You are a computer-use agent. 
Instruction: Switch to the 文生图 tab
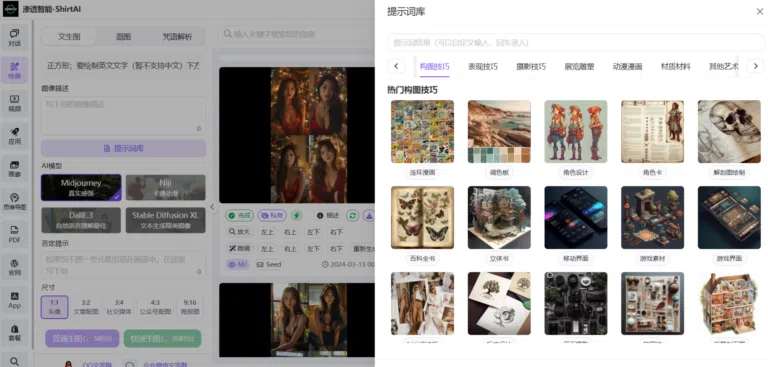[x=69, y=36]
